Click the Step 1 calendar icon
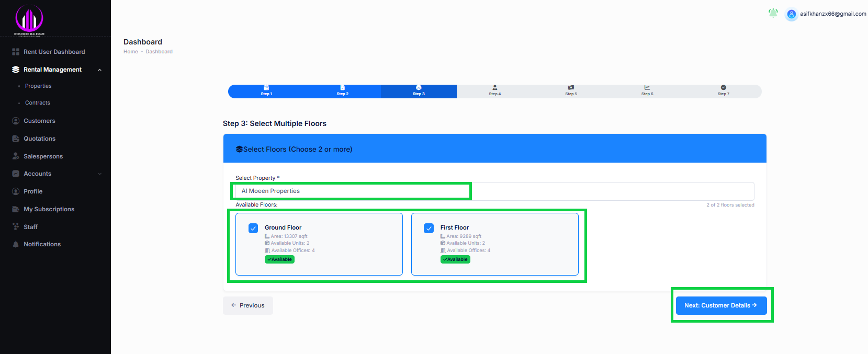This screenshot has width=868, height=354. 266,88
